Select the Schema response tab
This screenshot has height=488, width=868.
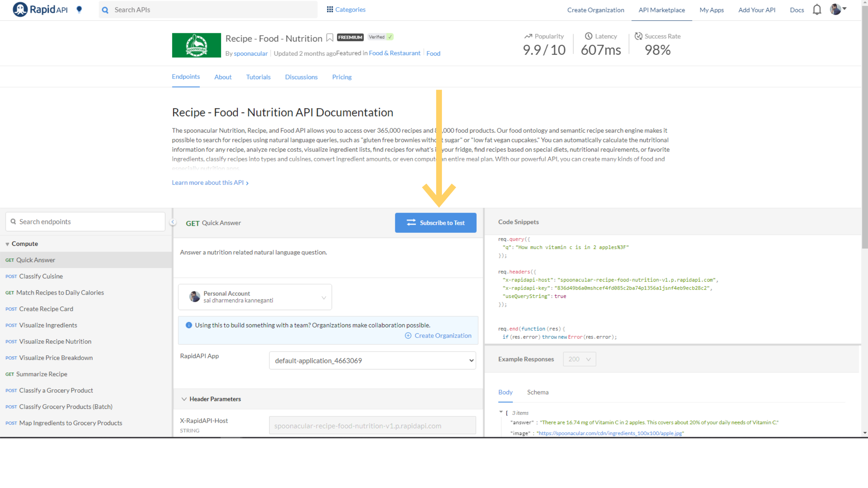[537, 392]
